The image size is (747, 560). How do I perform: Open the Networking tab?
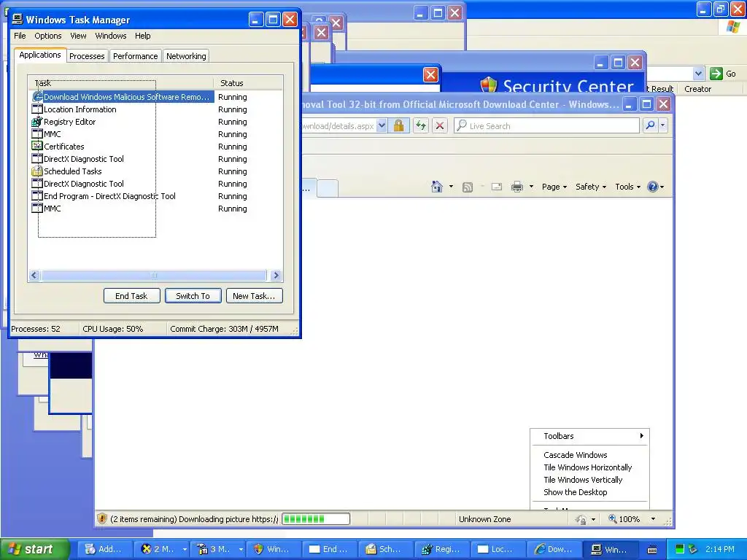[x=186, y=56]
